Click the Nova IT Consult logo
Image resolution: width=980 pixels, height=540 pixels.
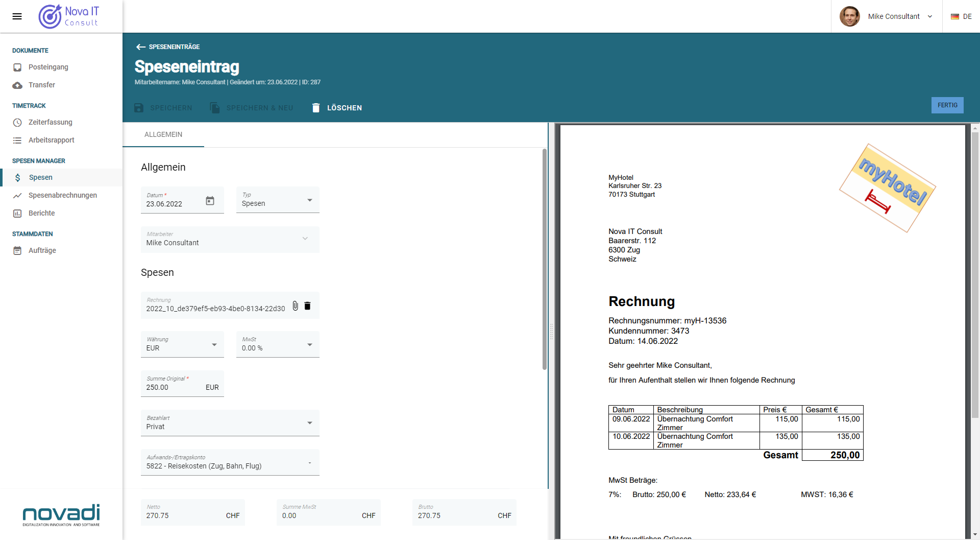[x=69, y=16]
